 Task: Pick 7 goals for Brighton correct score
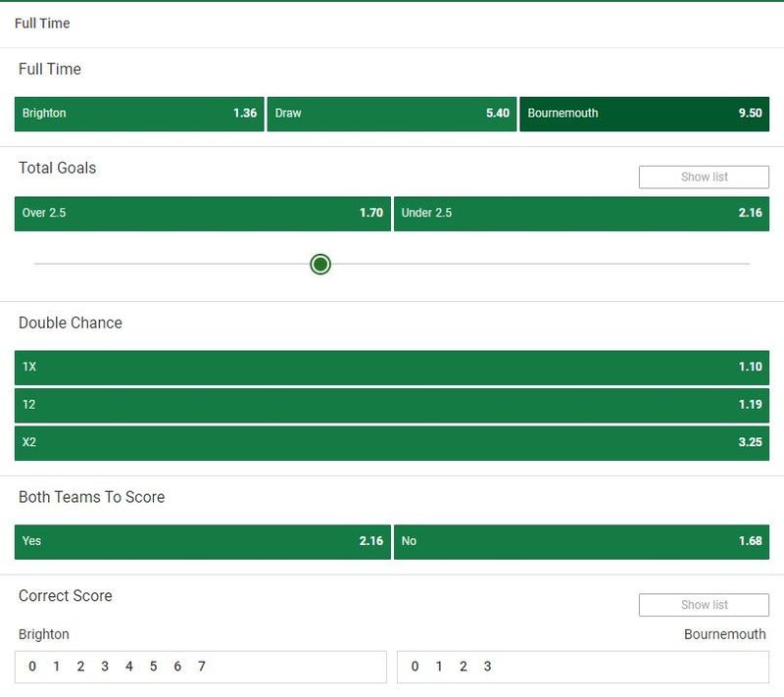202,667
